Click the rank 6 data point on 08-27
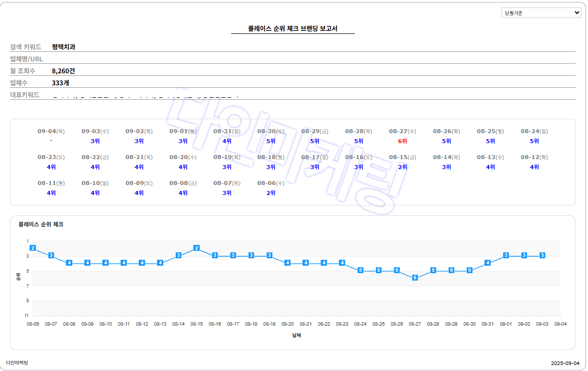The height and width of the screenshot is (371, 588). pyautogui.click(x=415, y=278)
